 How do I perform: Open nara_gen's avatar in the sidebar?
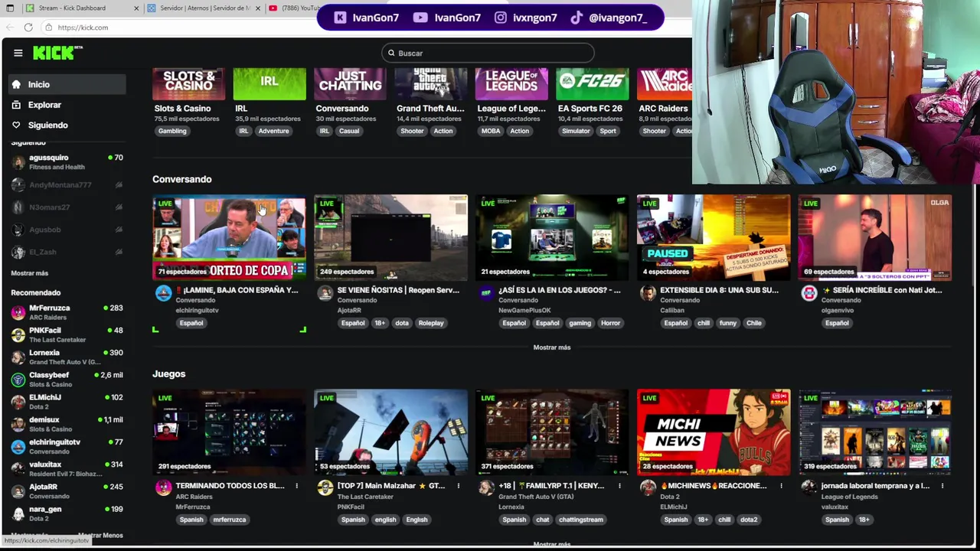point(18,514)
